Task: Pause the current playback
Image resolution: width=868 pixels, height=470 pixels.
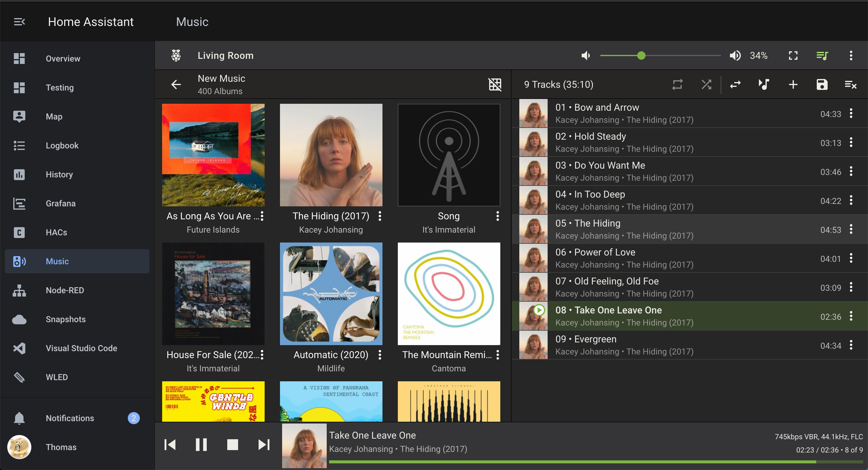Action: [x=201, y=445]
